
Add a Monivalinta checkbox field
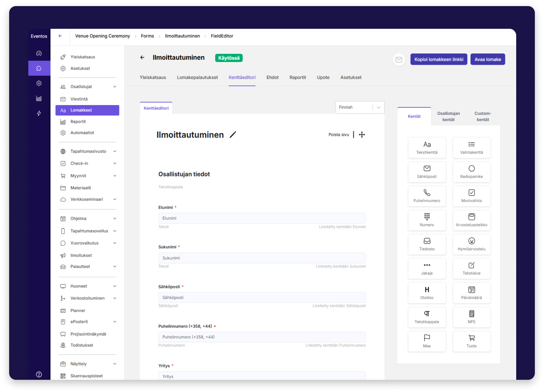(x=471, y=196)
